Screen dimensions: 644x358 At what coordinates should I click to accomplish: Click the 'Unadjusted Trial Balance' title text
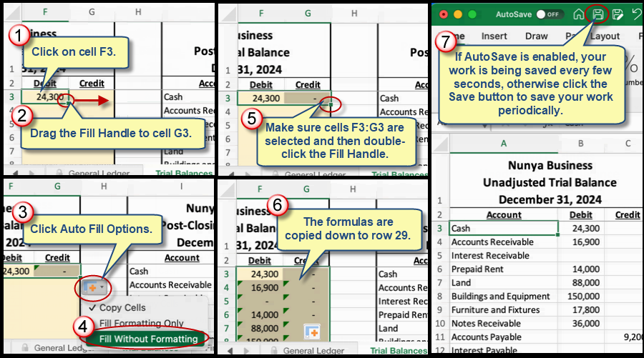point(550,182)
